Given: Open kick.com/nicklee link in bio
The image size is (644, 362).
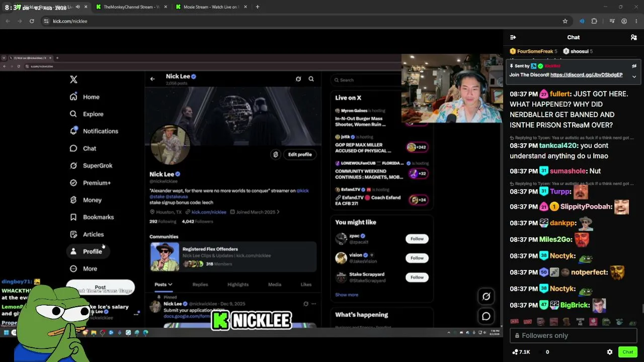Looking at the screenshot, I should click(x=209, y=212).
